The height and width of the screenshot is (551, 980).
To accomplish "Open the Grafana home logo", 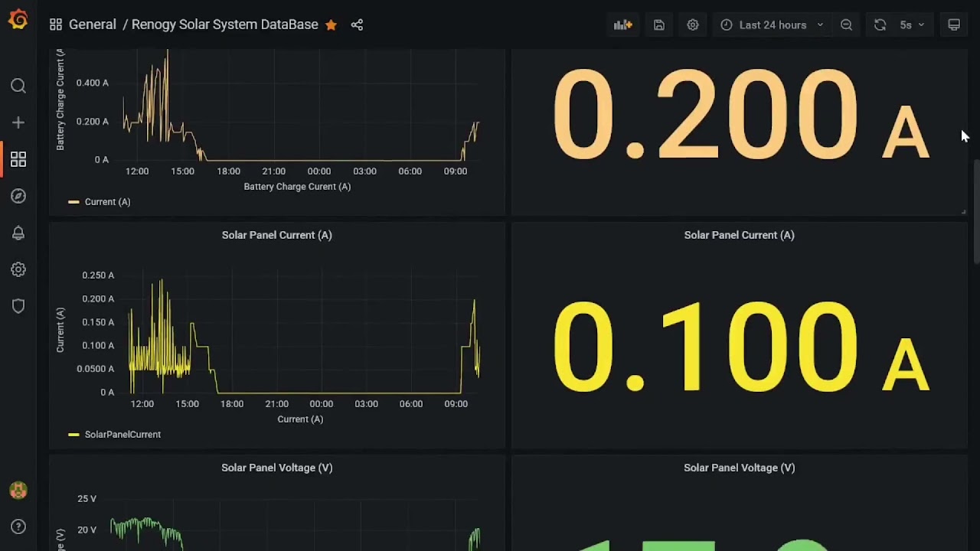I will pyautogui.click(x=18, y=20).
